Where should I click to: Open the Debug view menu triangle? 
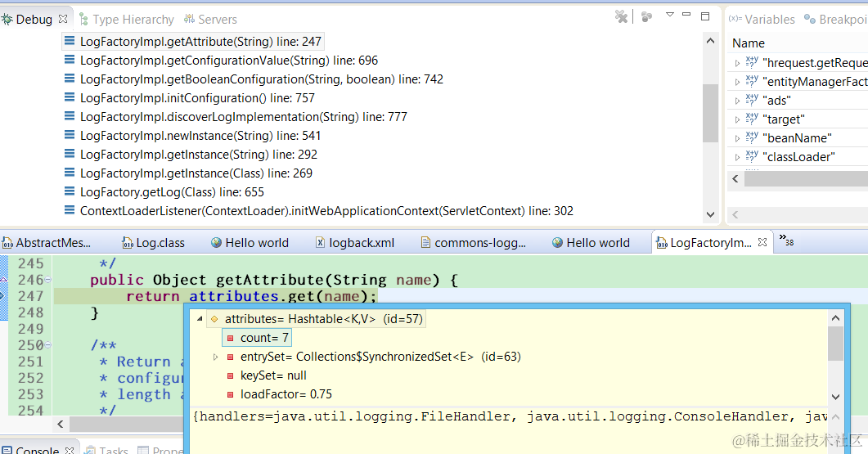pyautogui.click(x=670, y=15)
